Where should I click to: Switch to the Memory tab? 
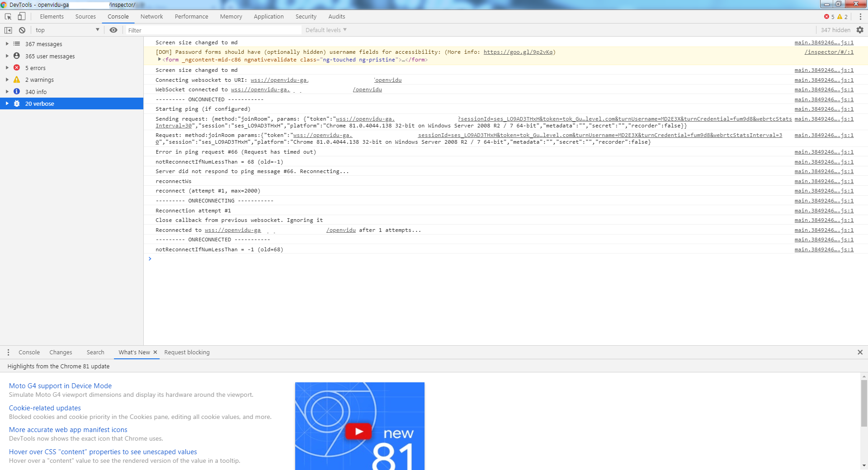pos(231,17)
